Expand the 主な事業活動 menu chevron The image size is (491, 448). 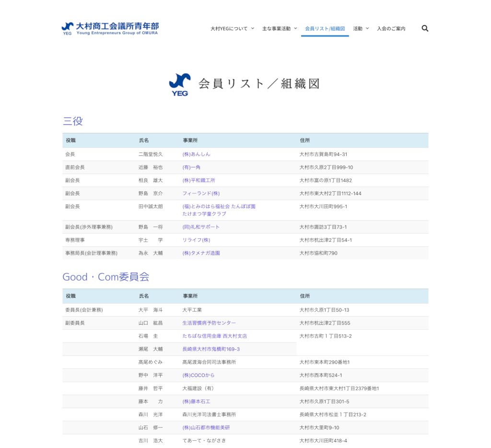point(295,28)
